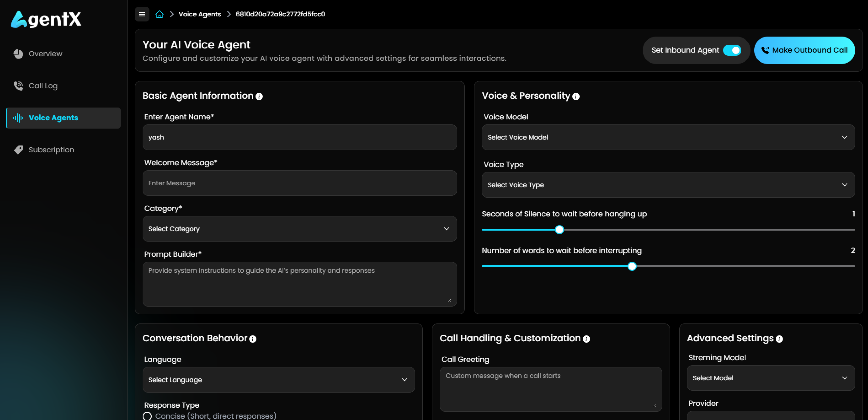Screen dimensions: 868x420
Task: Select the Concise response type radio
Action: [147, 416]
